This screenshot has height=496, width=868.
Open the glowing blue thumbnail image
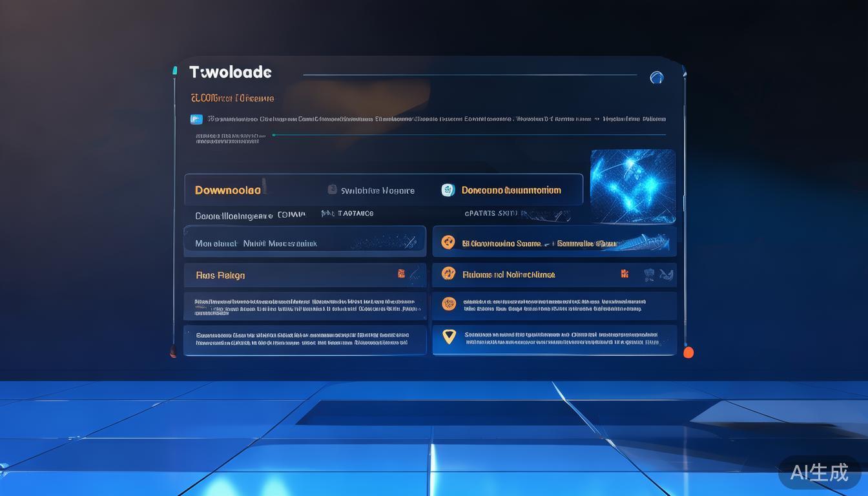[632, 185]
